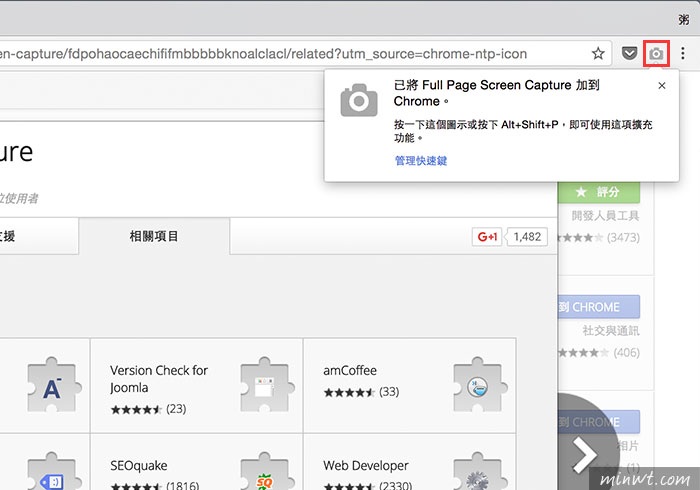Click the (406) rating count
The width and height of the screenshot is (700, 490).
[x=626, y=353]
